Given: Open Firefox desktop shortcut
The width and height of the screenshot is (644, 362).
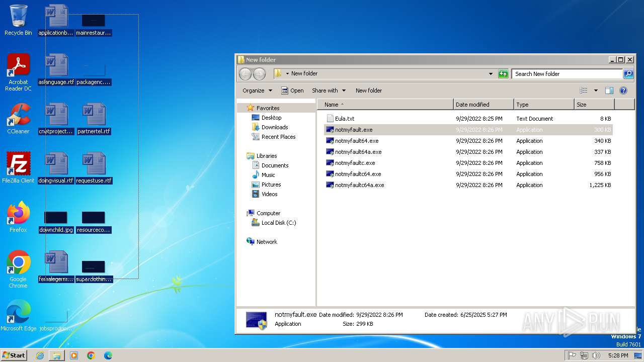Looking at the screenshot, I should (x=18, y=217).
